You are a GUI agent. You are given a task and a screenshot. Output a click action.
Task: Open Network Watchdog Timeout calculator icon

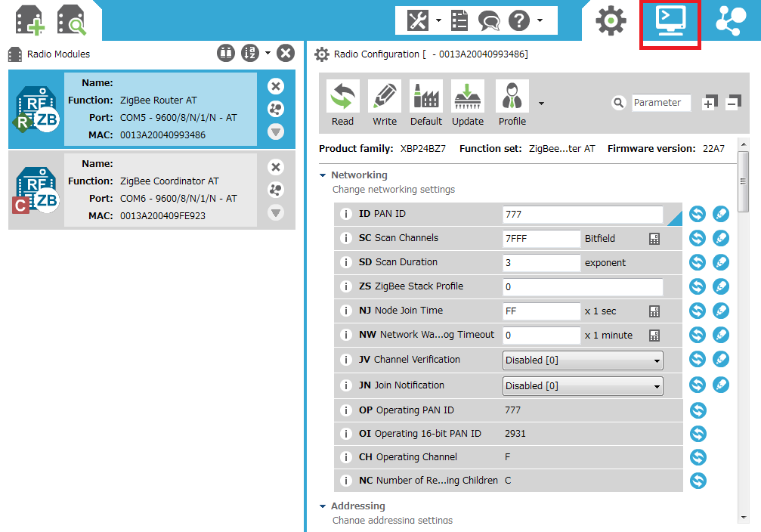pos(654,336)
